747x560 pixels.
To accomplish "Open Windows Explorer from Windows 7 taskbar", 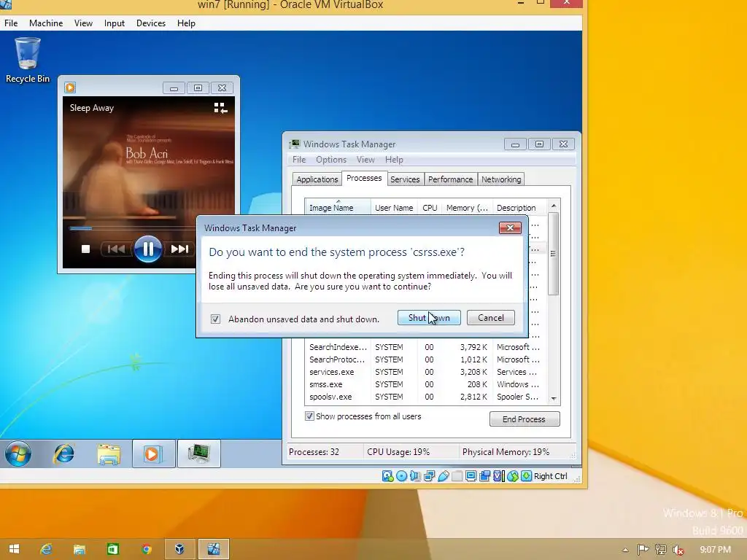I will pos(109,454).
